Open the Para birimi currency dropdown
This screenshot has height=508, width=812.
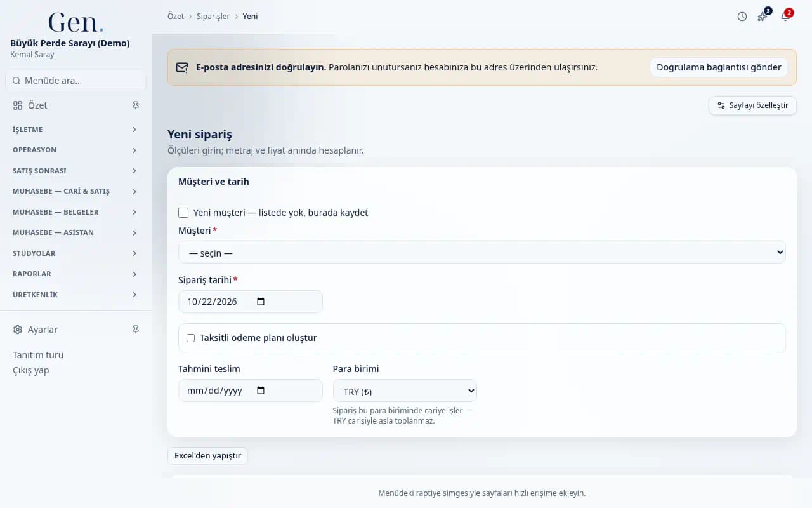pos(405,391)
